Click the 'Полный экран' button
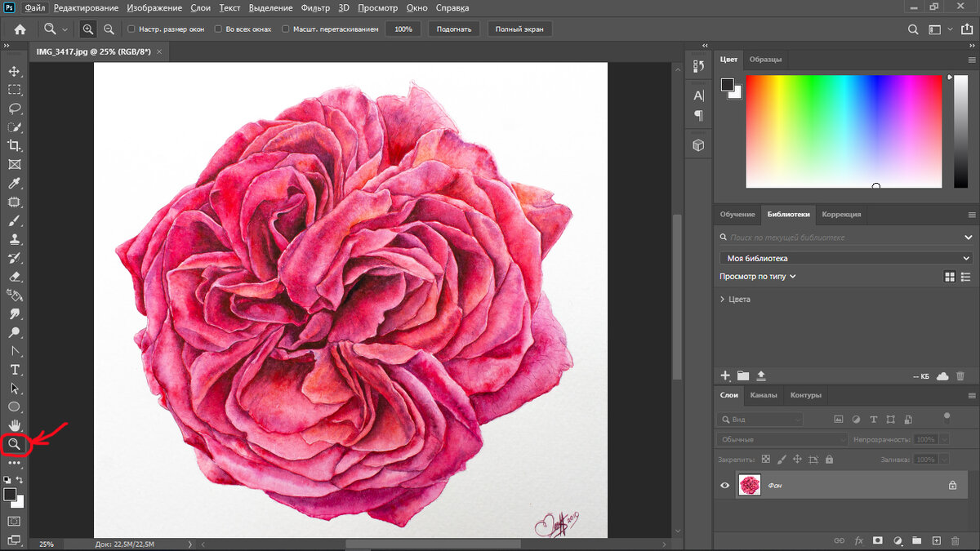The image size is (980, 551). click(519, 29)
